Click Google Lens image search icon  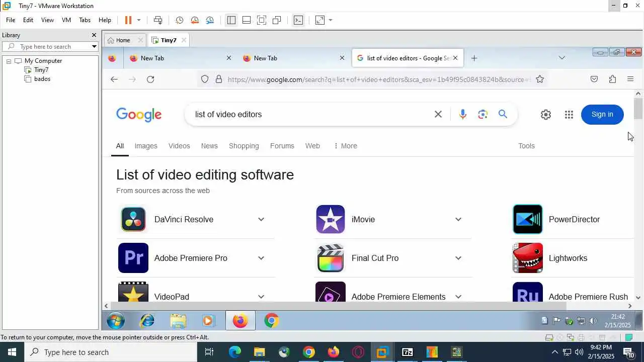tap(483, 115)
